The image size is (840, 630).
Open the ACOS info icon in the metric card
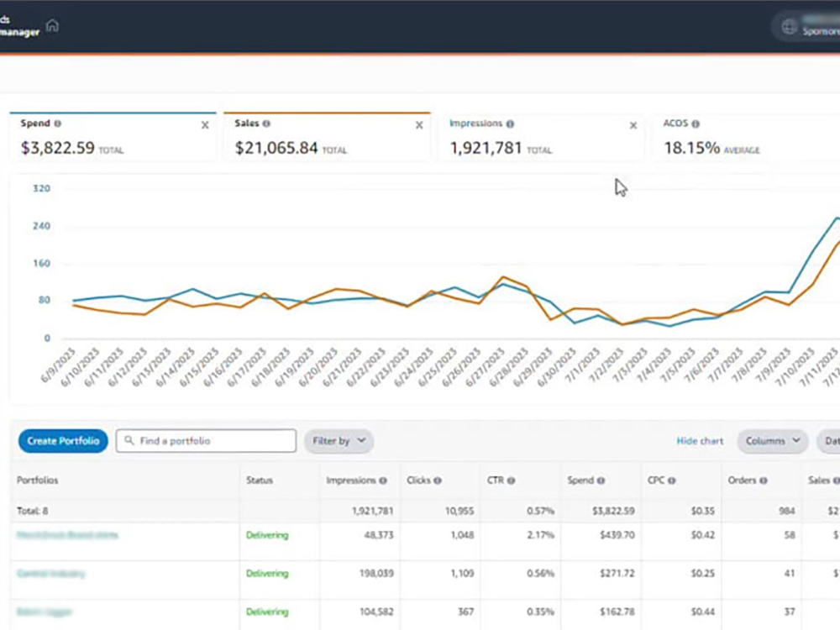point(696,123)
